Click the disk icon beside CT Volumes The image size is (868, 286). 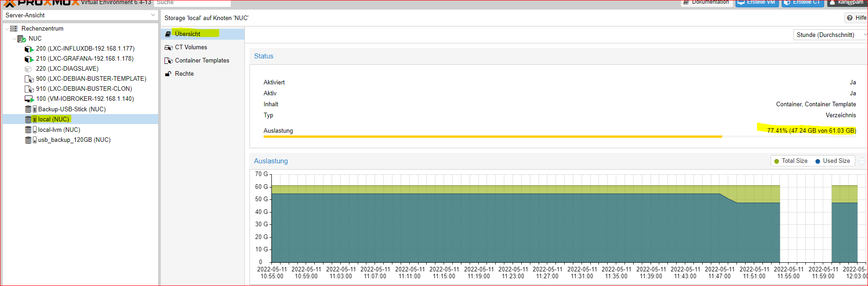point(168,47)
